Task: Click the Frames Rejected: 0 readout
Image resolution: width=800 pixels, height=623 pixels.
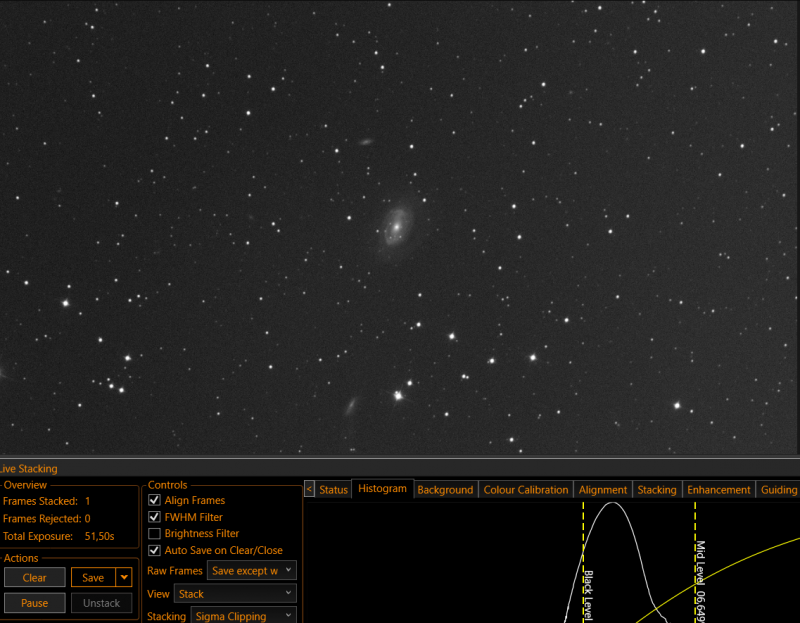Action: tap(46, 518)
